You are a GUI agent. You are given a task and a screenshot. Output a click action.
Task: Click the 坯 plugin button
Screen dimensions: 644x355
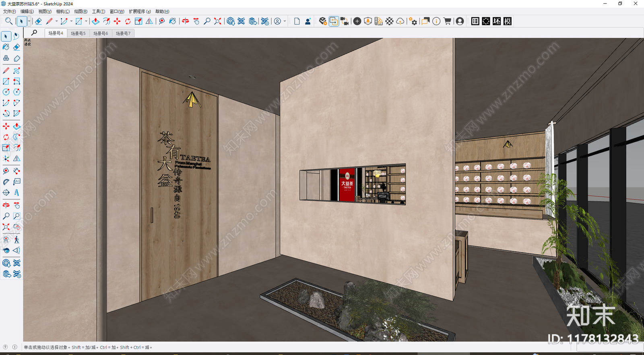(x=497, y=21)
